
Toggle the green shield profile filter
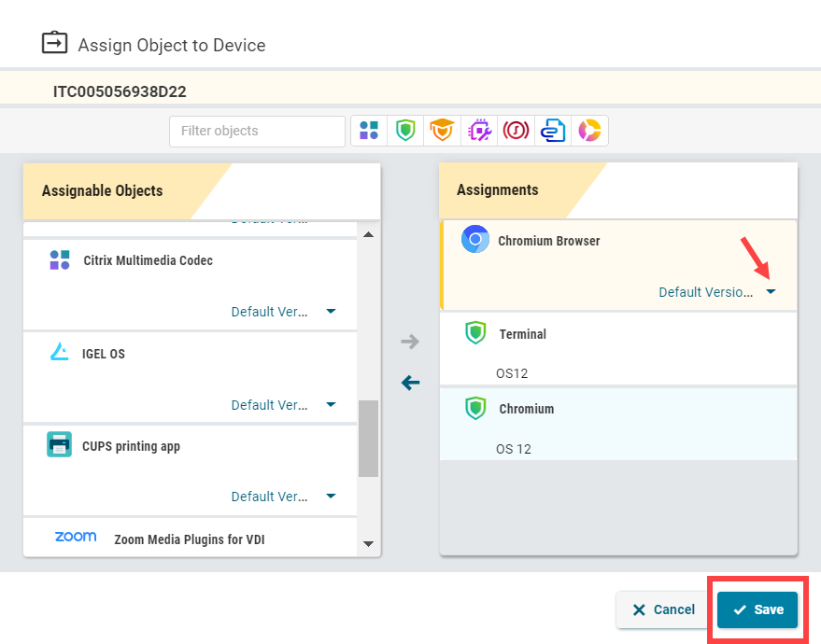(404, 131)
